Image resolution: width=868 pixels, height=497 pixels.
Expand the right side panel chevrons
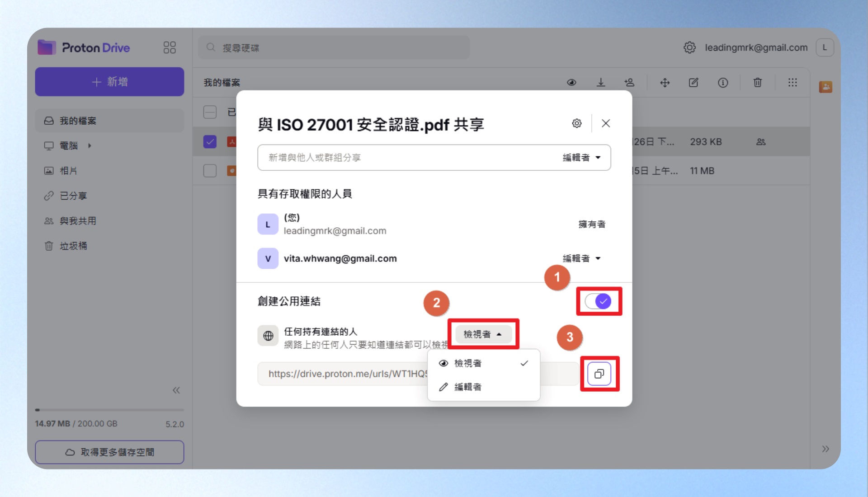(826, 449)
